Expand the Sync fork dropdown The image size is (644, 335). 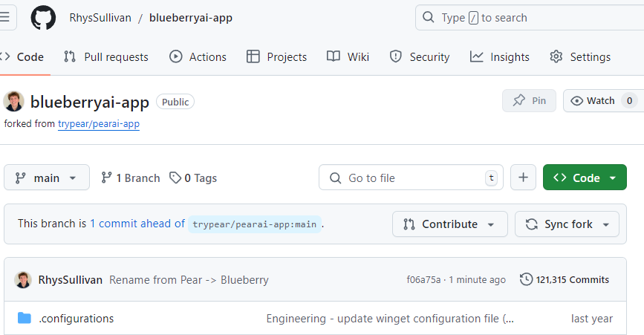tap(567, 224)
